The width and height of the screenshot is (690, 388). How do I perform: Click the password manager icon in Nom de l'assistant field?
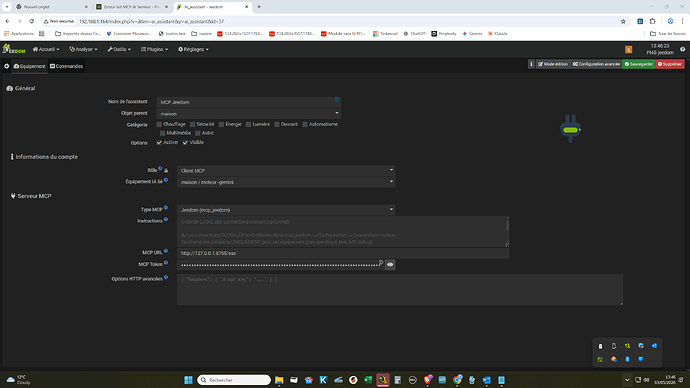(337, 100)
